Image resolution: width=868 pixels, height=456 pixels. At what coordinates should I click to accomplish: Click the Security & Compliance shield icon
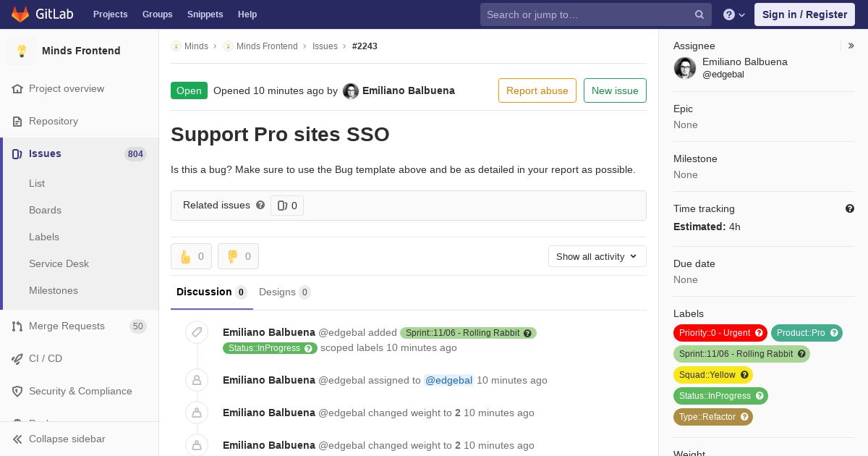[x=17, y=392]
